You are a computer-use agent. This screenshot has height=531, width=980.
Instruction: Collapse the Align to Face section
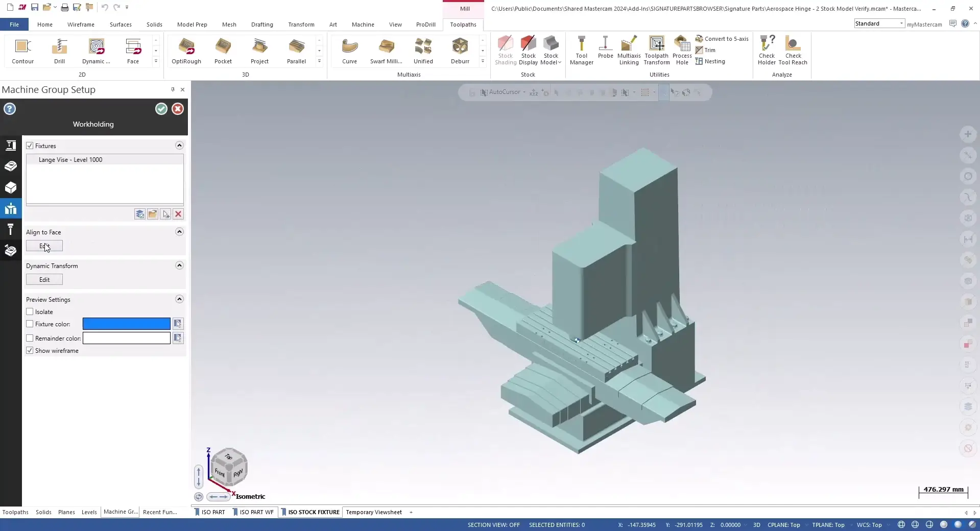coord(179,232)
